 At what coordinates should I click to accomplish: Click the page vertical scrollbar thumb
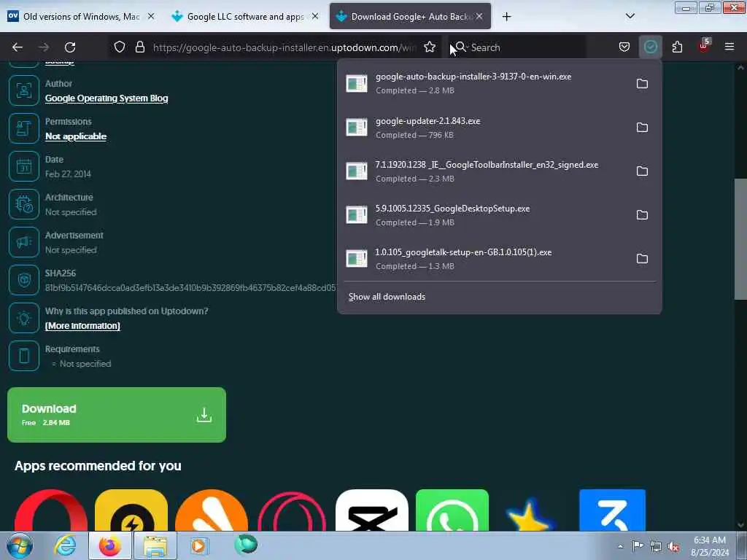[740, 239]
